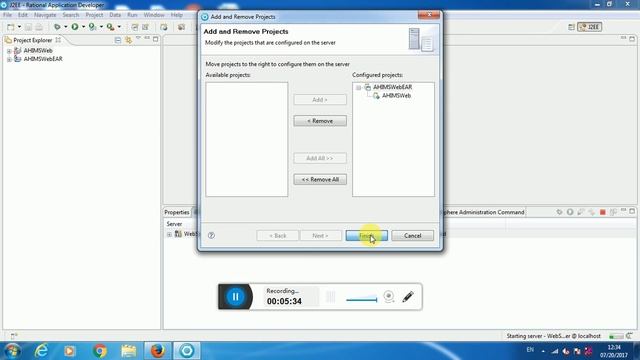
Task: Open the dialog help question mark icon
Action: click(211, 236)
